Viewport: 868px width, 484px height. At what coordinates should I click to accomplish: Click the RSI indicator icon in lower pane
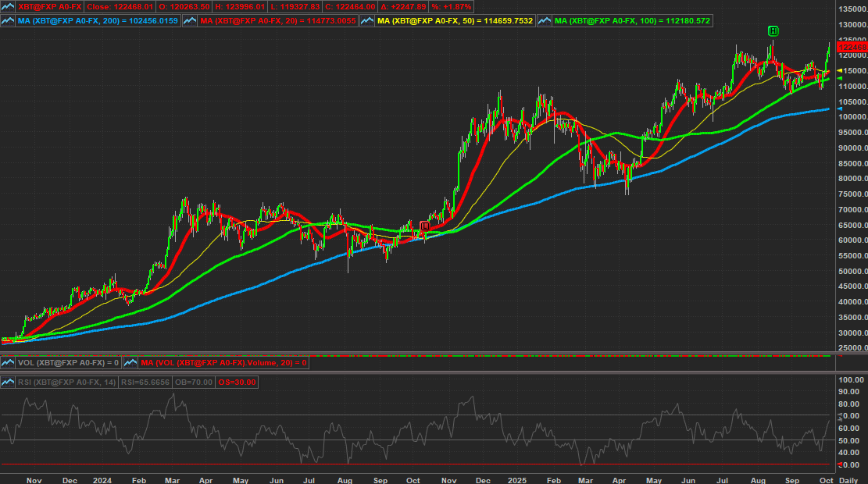coord(9,383)
